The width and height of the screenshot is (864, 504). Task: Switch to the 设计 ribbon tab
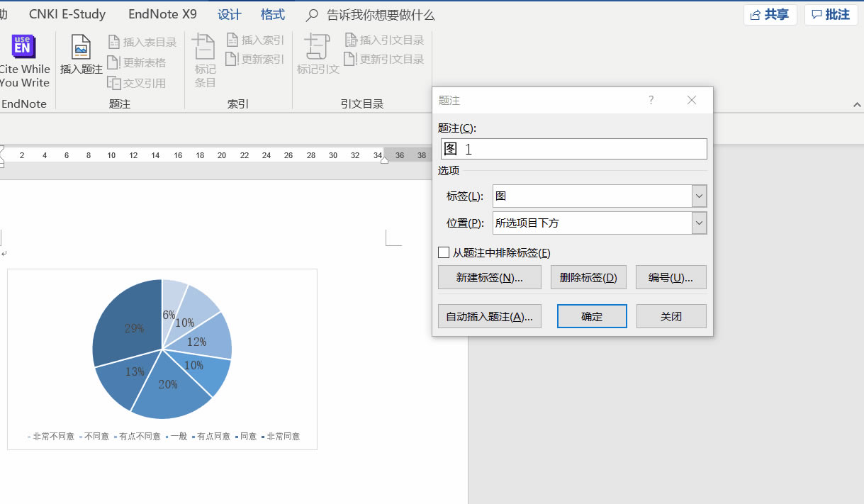point(228,13)
